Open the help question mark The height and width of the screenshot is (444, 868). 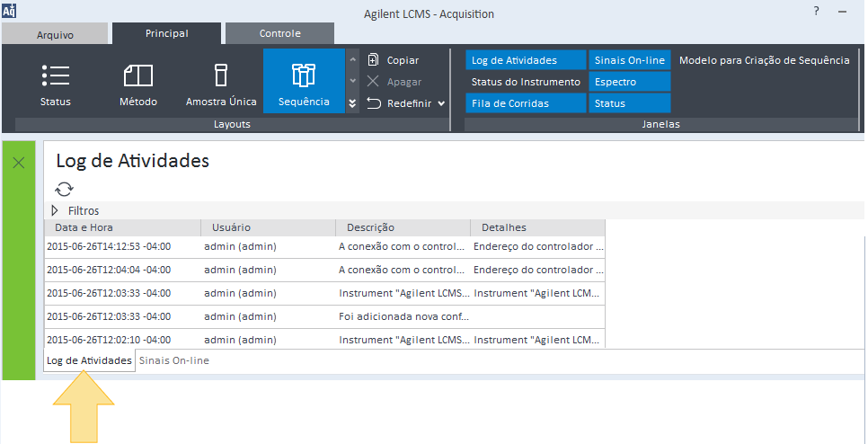click(816, 11)
